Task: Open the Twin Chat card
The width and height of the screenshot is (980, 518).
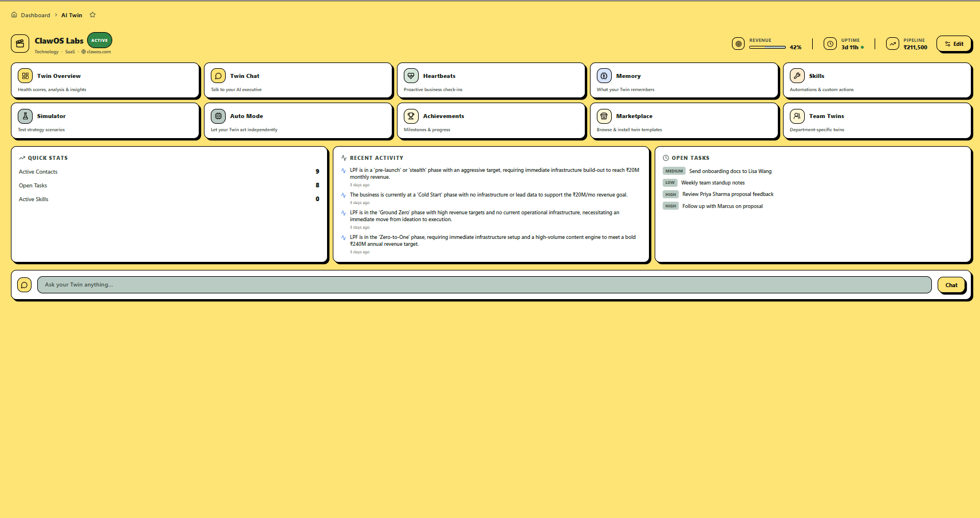Action: pos(298,81)
